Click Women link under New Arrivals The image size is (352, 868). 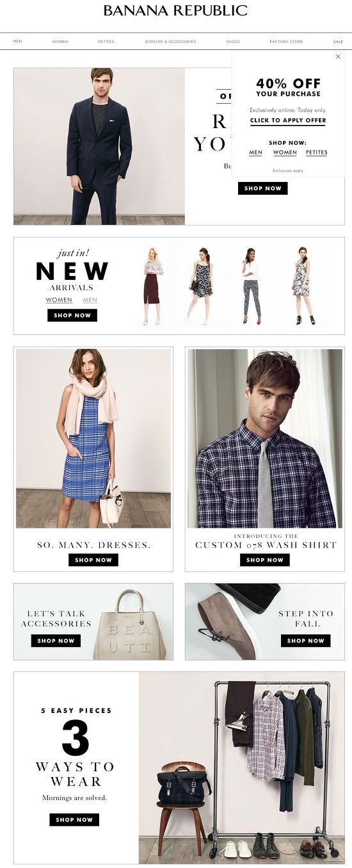coord(59,300)
